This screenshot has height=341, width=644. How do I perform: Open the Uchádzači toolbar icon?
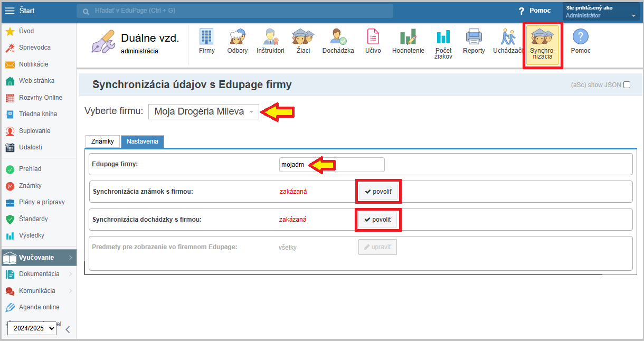(508, 41)
